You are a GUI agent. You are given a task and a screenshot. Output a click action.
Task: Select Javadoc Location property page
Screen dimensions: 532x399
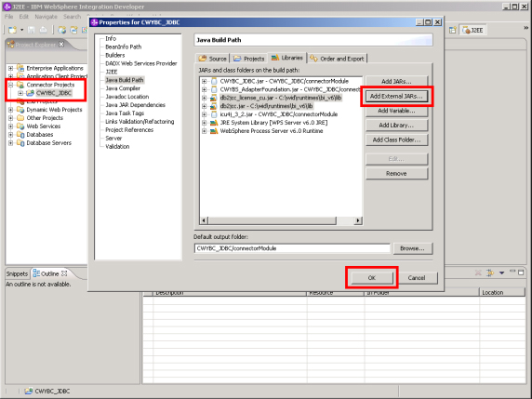(126, 97)
